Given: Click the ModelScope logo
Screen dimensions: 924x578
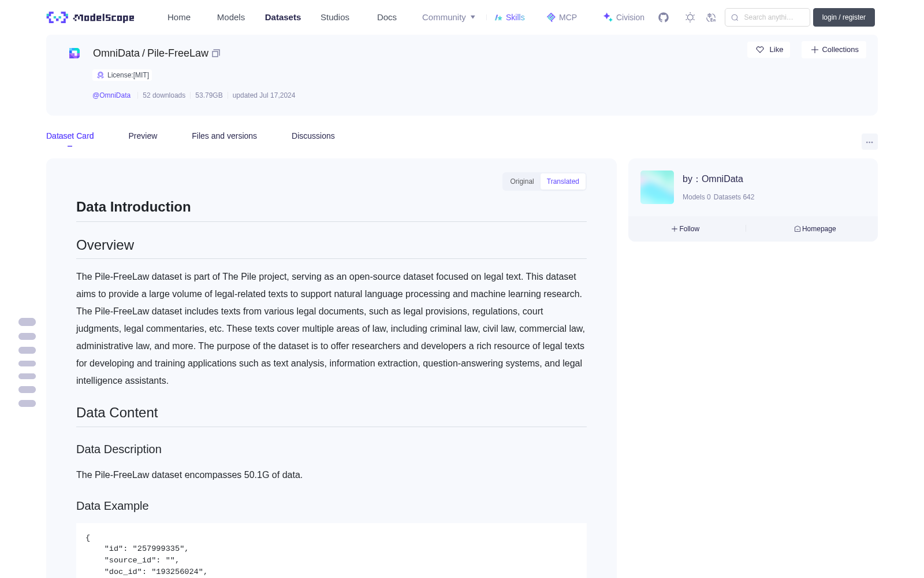Looking at the screenshot, I should coord(91,17).
